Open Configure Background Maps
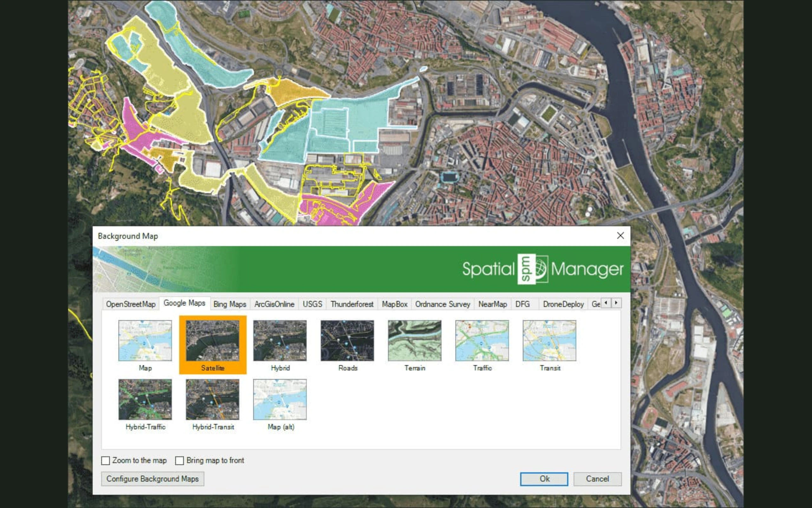Viewport: 812px width, 508px height. (153, 479)
